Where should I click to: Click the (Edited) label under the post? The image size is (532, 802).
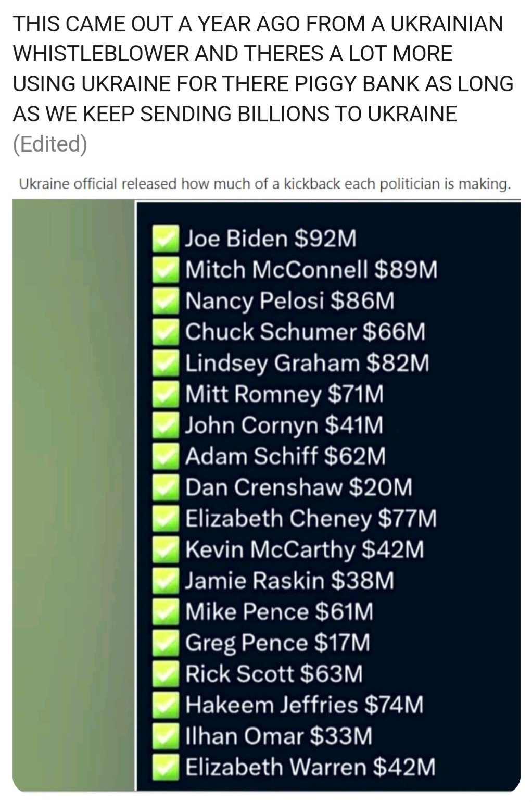pos(49,143)
